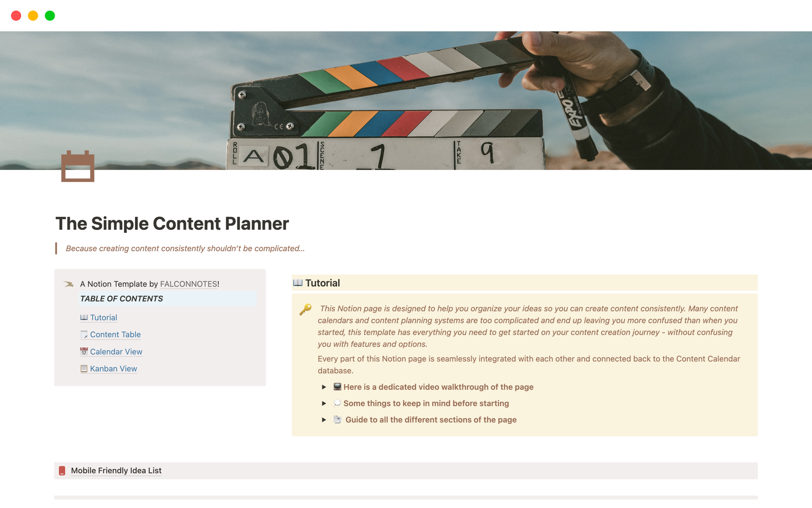Click the open book icon in Tutorial heading
This screenshot has width=812, height=508.
click(x=298, y=283)
